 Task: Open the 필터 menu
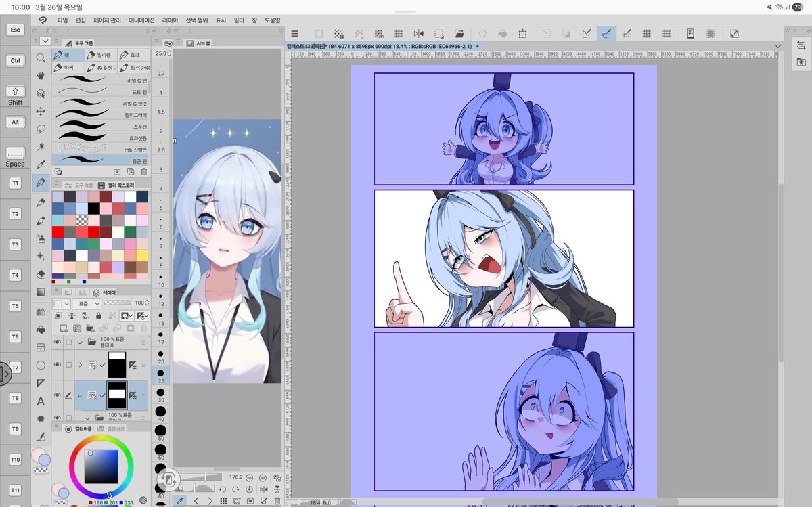click(x=238, y=21)
